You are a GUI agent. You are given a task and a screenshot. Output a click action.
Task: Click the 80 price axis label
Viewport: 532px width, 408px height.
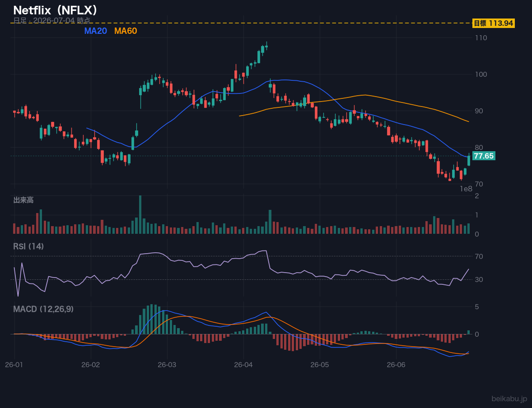[x=479, y=148]
